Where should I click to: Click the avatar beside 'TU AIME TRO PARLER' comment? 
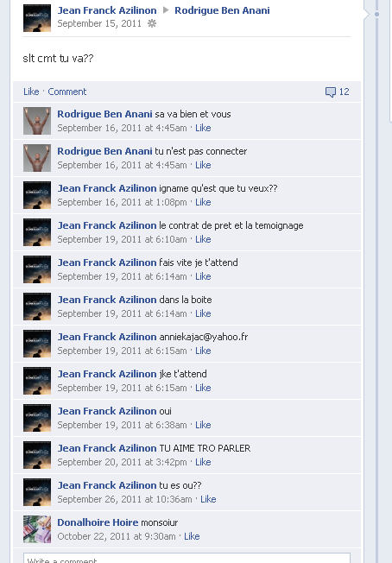[37, 455]
